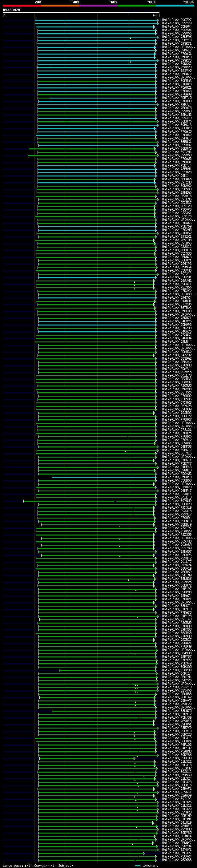
Task: Open hit UniRef100_C5H9P4
Action: (177, 26)
